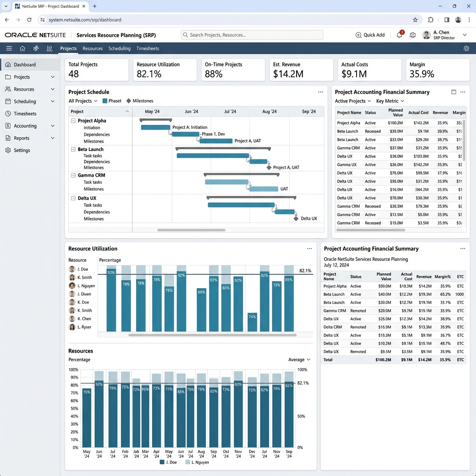Click the Total Projects 48 card

[x=97, y=70]
